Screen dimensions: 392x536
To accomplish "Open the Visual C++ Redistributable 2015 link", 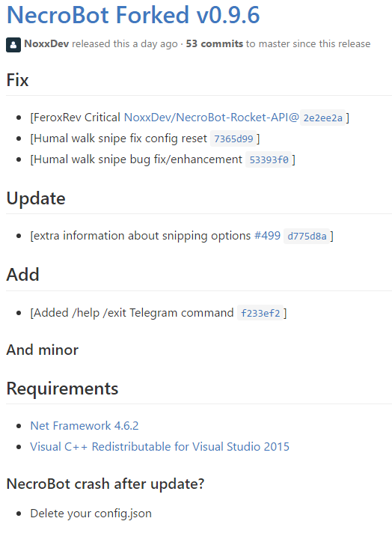I will [160, 446].
